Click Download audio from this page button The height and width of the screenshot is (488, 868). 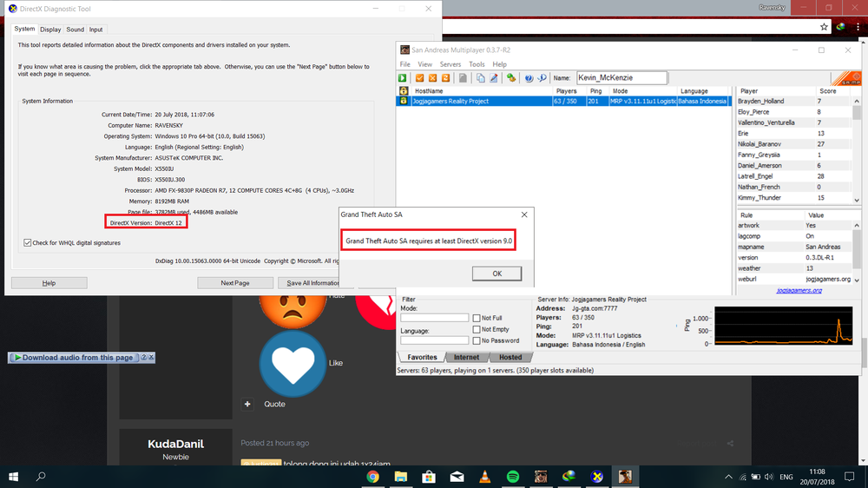[75, 358]
